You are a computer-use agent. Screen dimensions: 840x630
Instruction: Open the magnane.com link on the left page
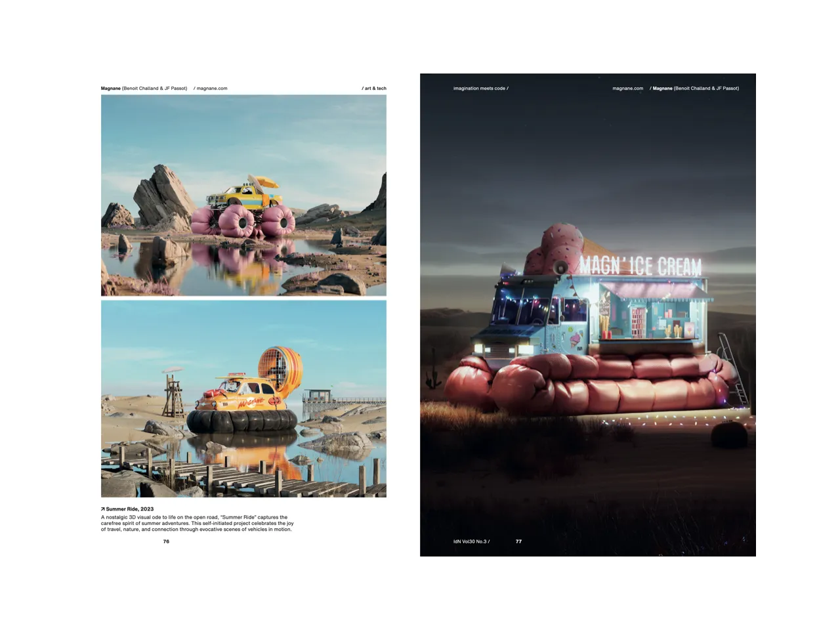pyautogui.click(x=211, y=88)
